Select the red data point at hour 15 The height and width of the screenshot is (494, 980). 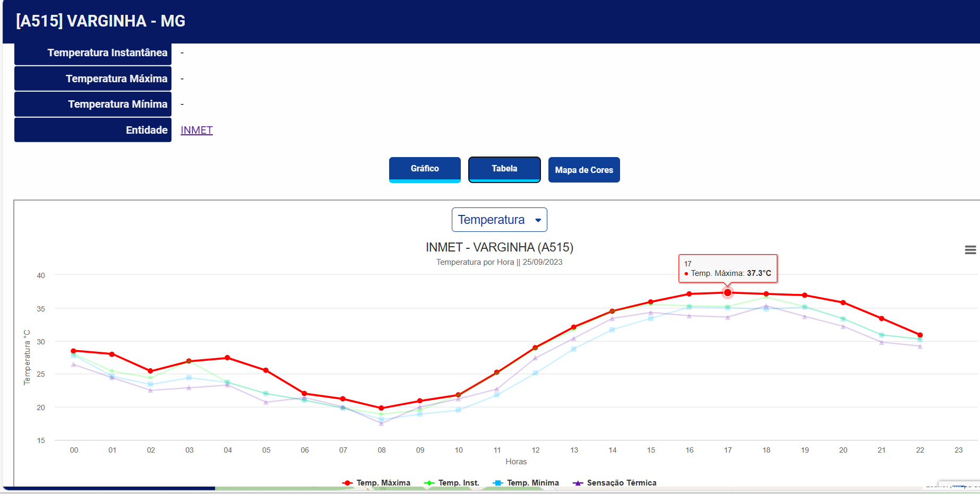[x=651, y=302]
